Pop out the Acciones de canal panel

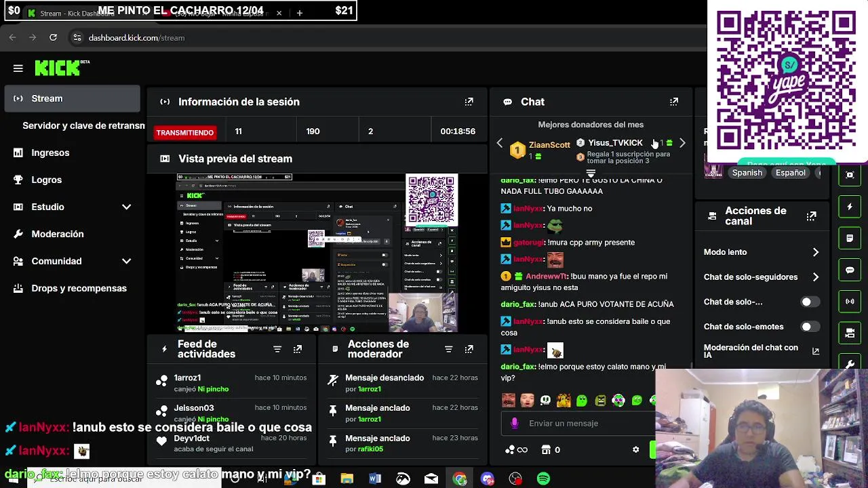[811, 216]
